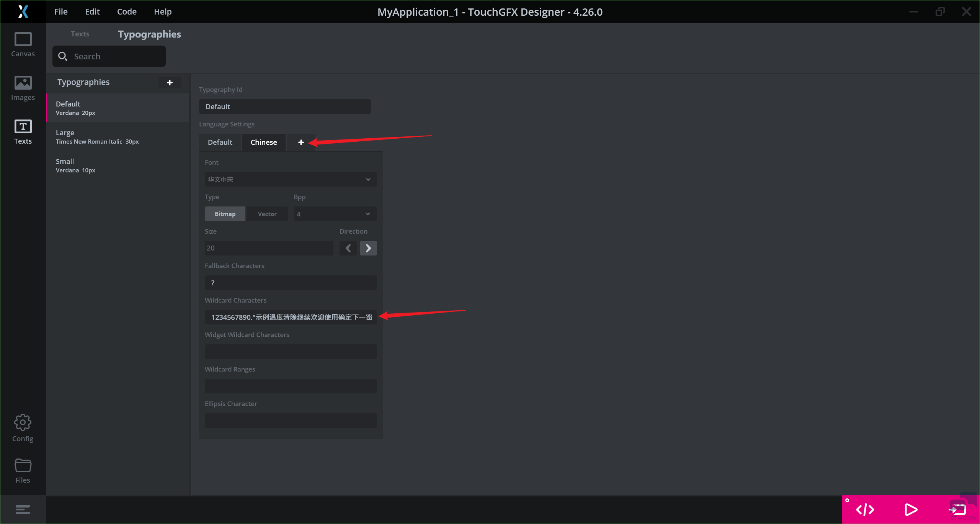This screenshot has height=524, width=980.
Task: Run the simulator with play button
Action: 911,509
